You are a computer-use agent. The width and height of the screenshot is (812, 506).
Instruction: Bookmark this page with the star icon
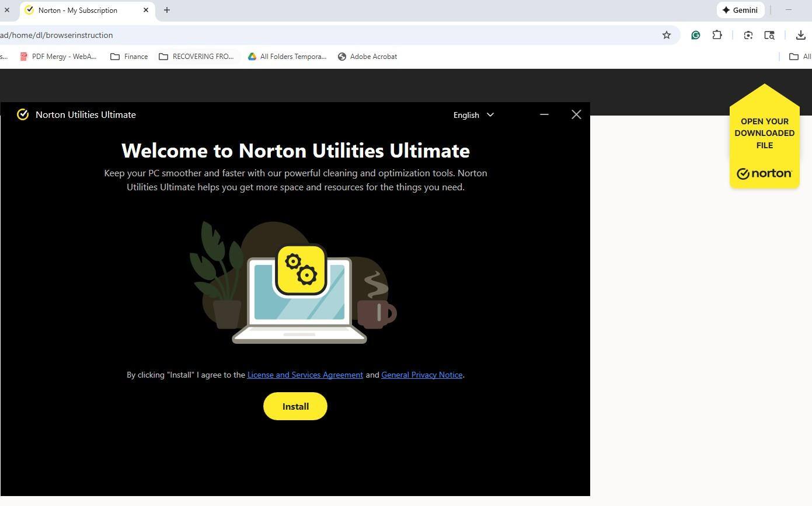[x=666, y=35]
